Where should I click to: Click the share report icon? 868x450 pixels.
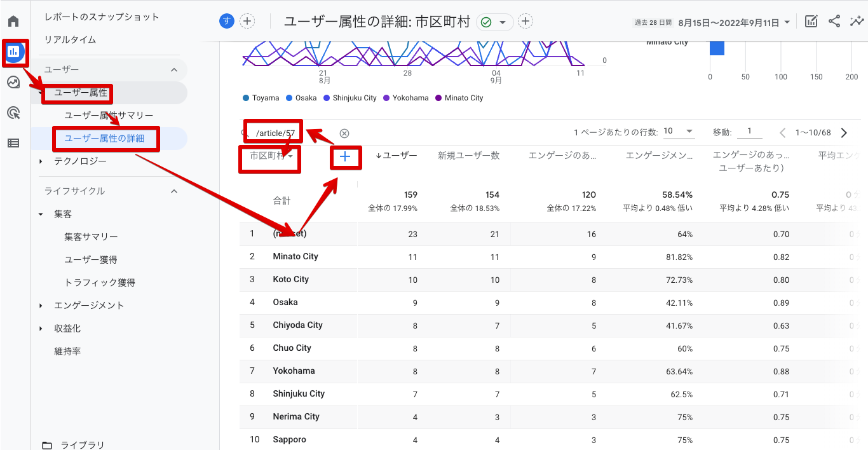pos(834,22)
